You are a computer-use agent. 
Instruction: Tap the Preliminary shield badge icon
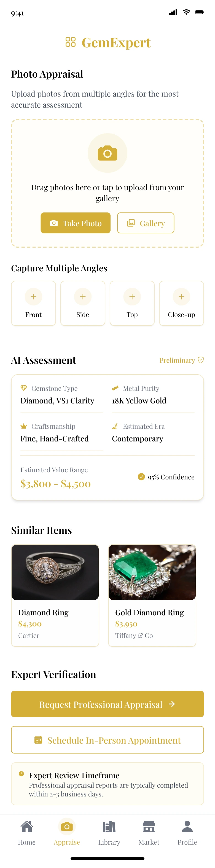click(x=200, y=360)
